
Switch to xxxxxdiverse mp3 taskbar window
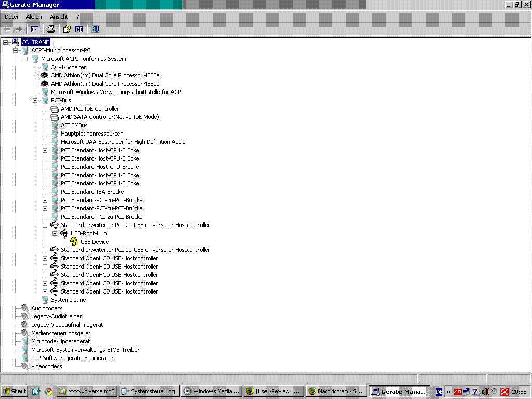87,391
